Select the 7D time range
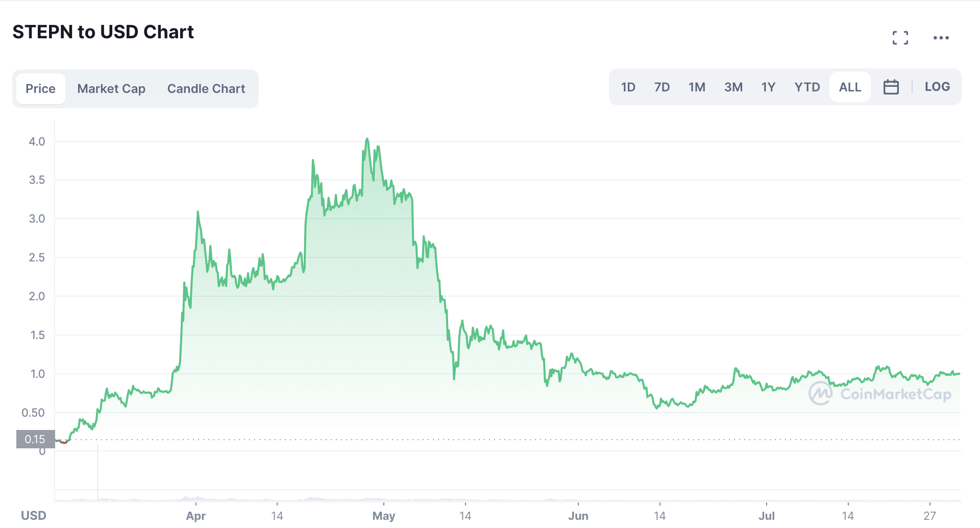980x528 pixels. tap(662, 87)
